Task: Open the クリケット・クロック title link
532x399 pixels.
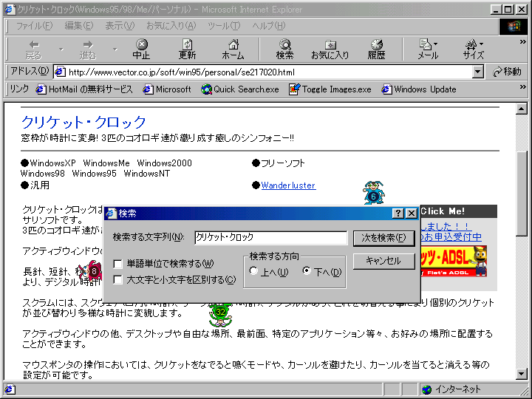Action: pyautogui.click(x=83, y=122)
